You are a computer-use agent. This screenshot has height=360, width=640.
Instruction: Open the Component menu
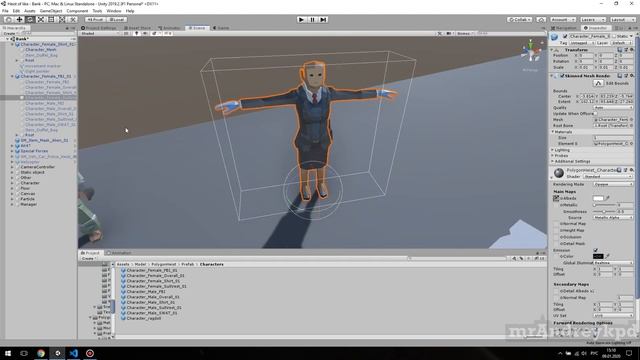coord(77,11)
